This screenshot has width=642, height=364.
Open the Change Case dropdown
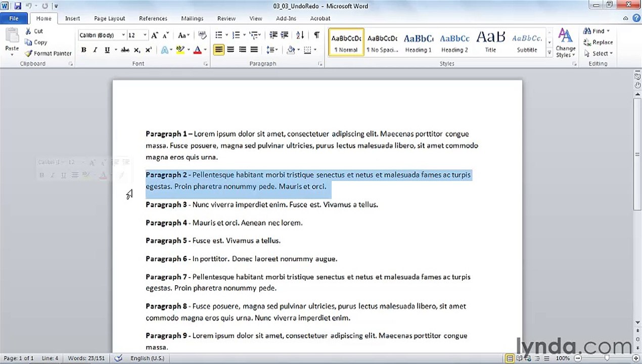[183, 35]
